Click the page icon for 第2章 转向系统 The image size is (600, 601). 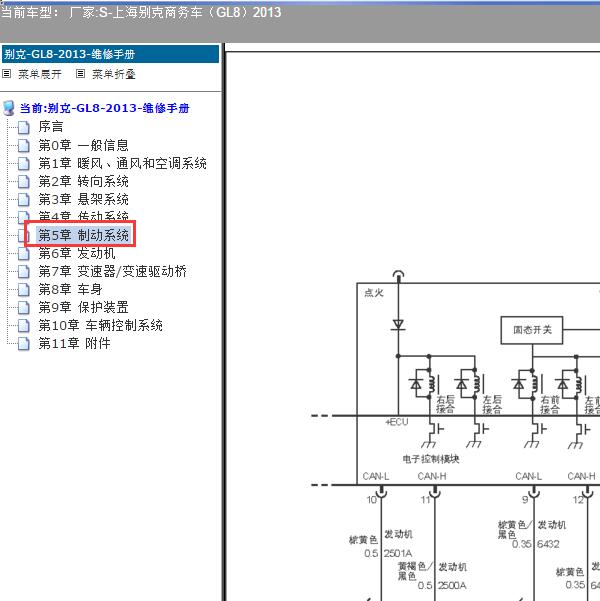coord(24,182)
